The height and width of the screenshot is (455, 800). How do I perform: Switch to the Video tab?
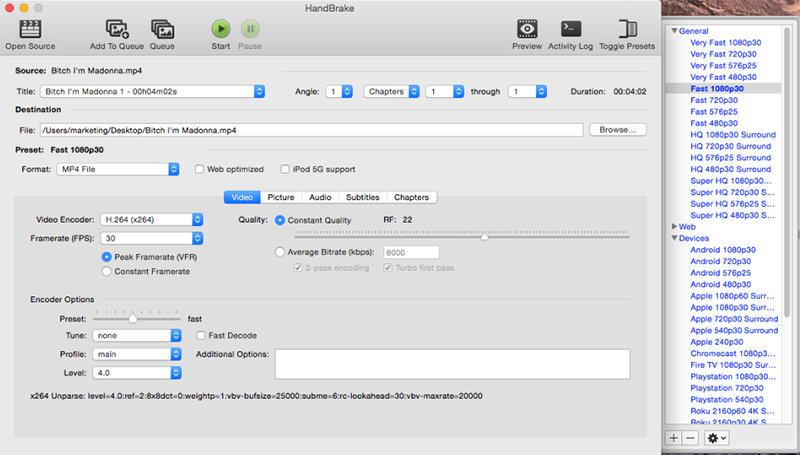pos(242,197)
